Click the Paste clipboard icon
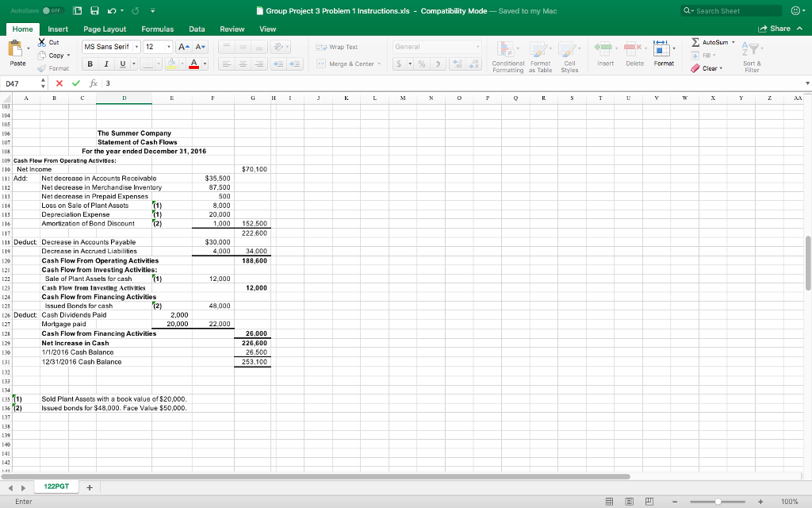Image resolution: width=812 pixels, height=508 pixels. [16, 48]
